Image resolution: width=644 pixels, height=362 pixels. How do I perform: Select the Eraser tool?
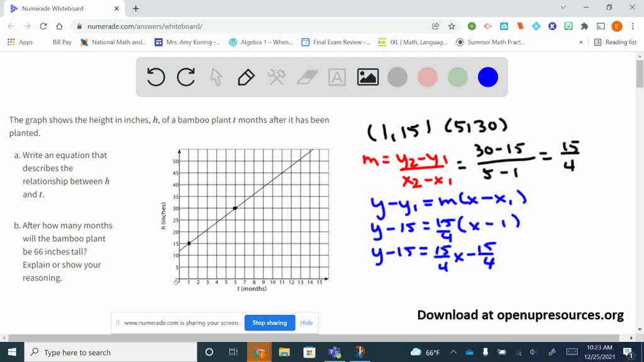click(306, 77)
